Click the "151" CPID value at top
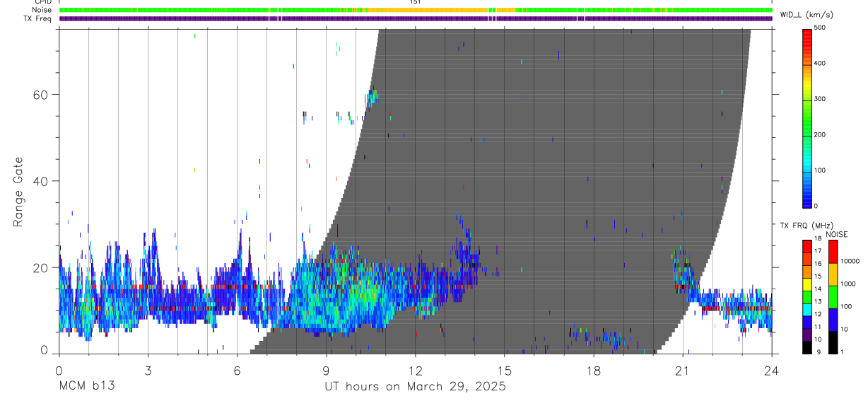The height and width of the screenshot is (401, 868). click(415, 2)
